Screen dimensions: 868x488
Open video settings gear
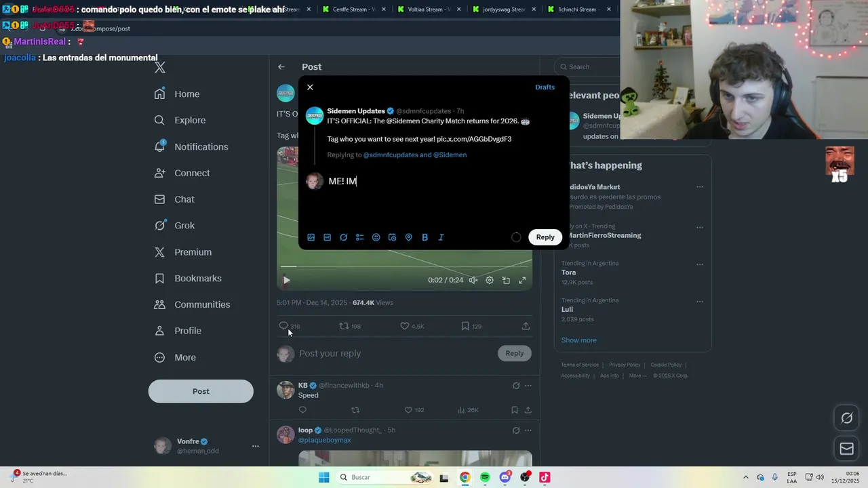pyautogui.click(x=490, y=280)
